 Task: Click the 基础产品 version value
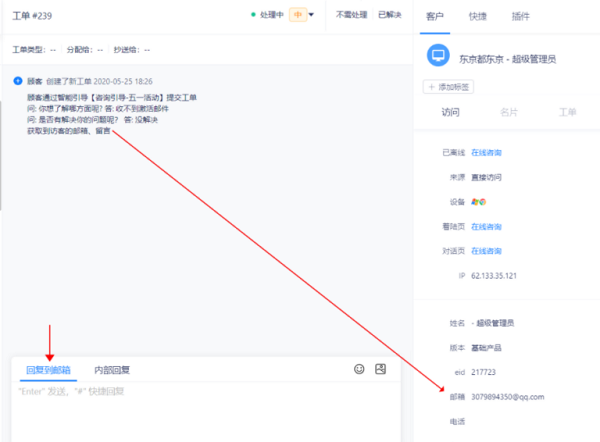point(486,348)
